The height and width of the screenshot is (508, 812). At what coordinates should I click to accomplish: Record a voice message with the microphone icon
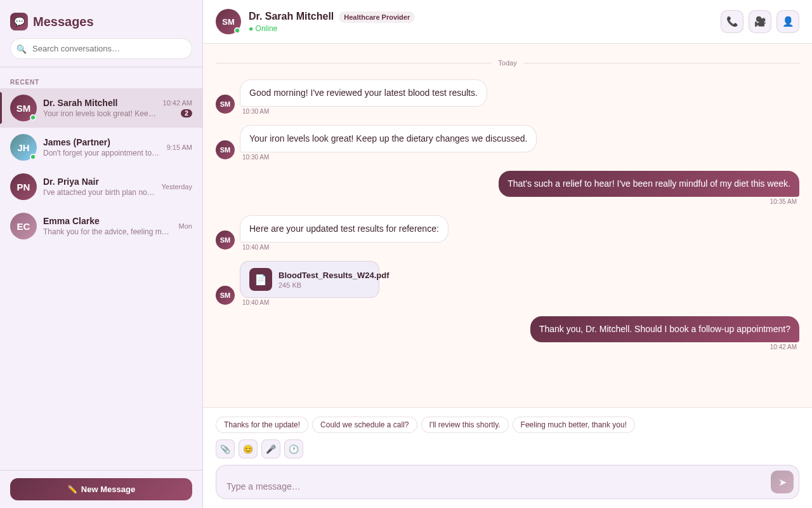tap(271, 449)
